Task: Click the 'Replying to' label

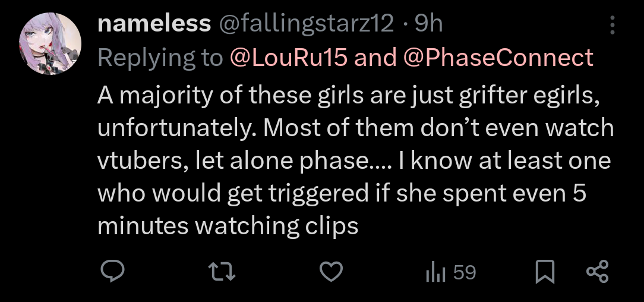Action: (160, 58)
